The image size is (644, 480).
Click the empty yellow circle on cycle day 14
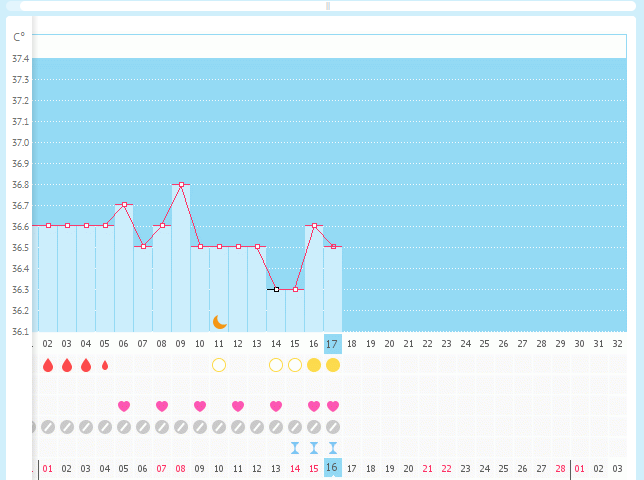pos(276,365)
